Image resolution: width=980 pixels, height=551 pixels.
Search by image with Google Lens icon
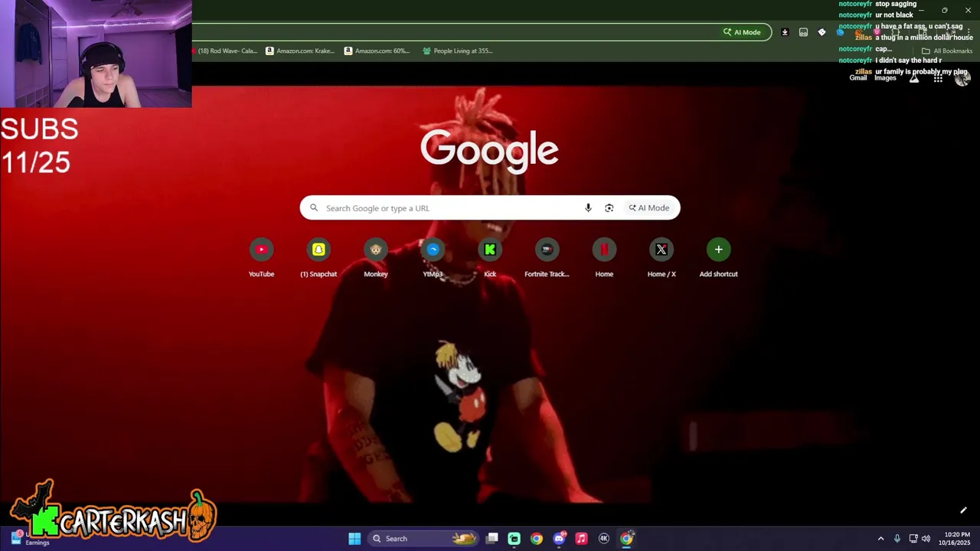609,208
